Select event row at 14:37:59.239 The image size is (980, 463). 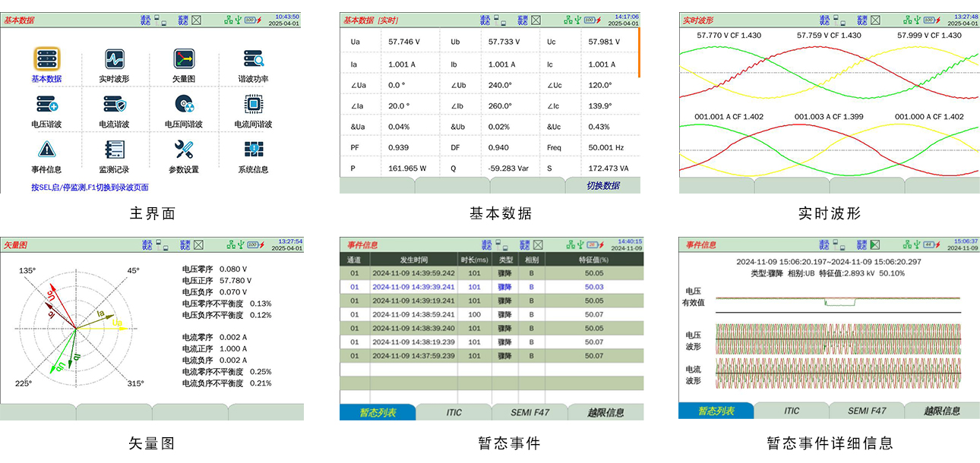[492, 355]
